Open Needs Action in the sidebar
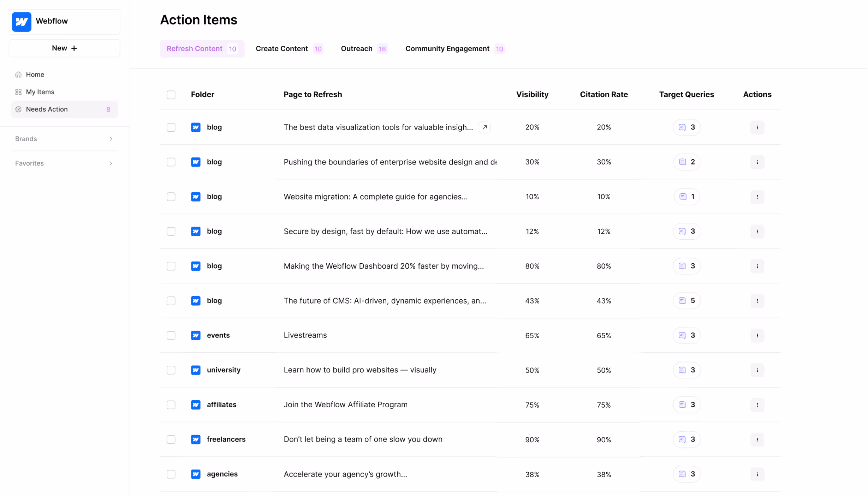Screen dimensions: 868x497 pyautogui.click(x=64, y=109)
